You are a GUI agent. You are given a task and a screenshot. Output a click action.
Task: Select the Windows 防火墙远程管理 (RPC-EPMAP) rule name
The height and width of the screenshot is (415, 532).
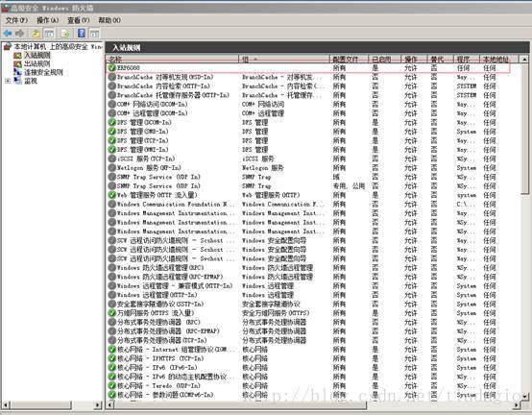point(170,277)
